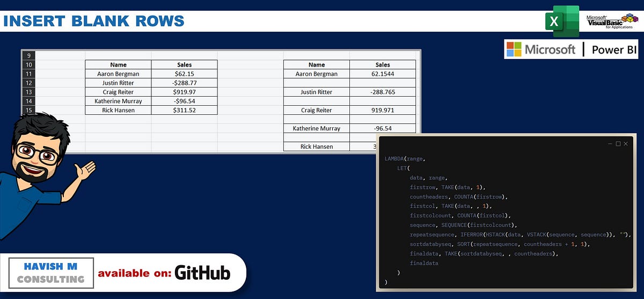The image size is (644, 299).
Task: Click the 'firstcolcount, COUNTA(firstcol),' line
Action: (460, 215)
